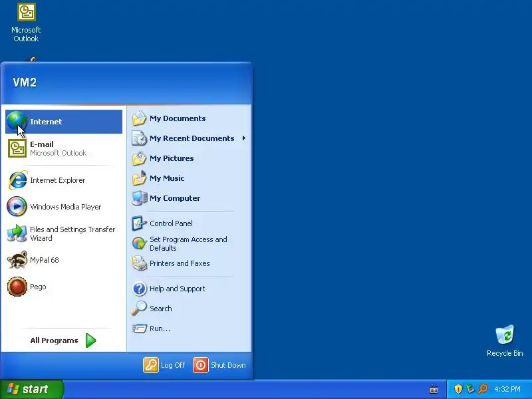532x399 pixels.
Task: Click the Safely Remove Hardware tray icon
Action: click(x=470, y=389)
